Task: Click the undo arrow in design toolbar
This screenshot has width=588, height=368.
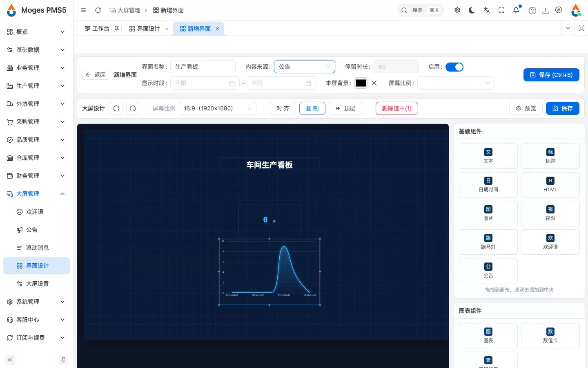Action: 116,108
